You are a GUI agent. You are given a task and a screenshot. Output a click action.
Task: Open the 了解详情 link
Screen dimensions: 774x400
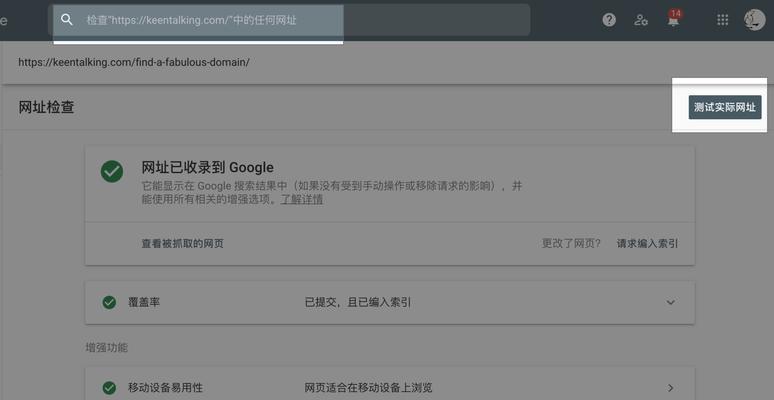302,200
